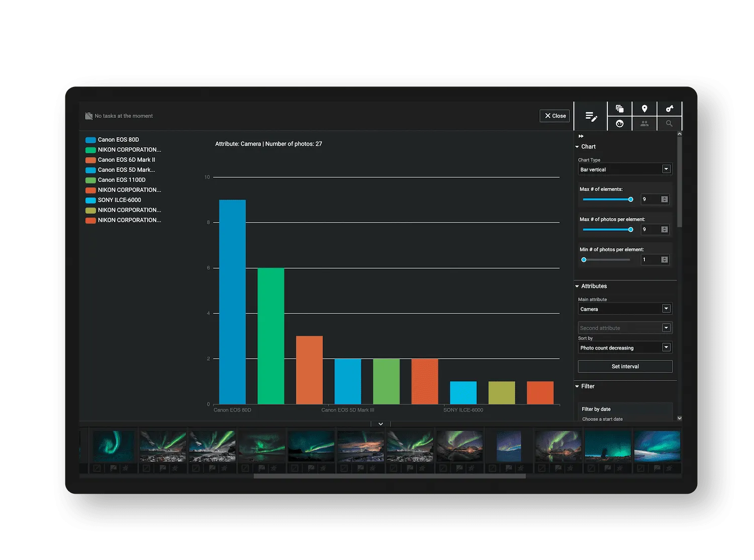Open the face detection panel icon
The width and height of the screenshot is (754, 560).
point(620,124)
